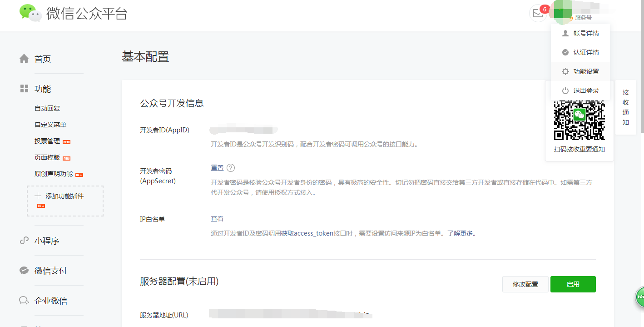The width and height of the screenshot is (644, 327).
Task: Click the 了解更多 link
Action: [460, 233]
